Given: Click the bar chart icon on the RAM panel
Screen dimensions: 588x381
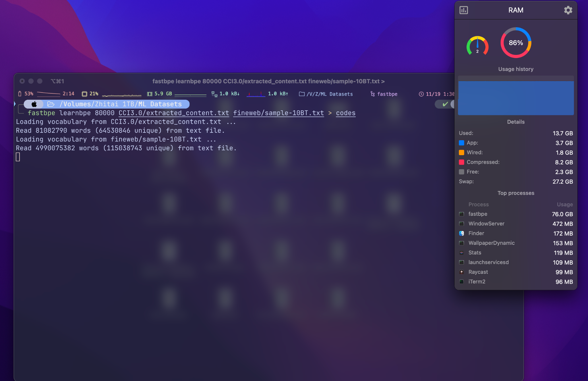Looking at the screenshot, I should [x=464, y=10].
